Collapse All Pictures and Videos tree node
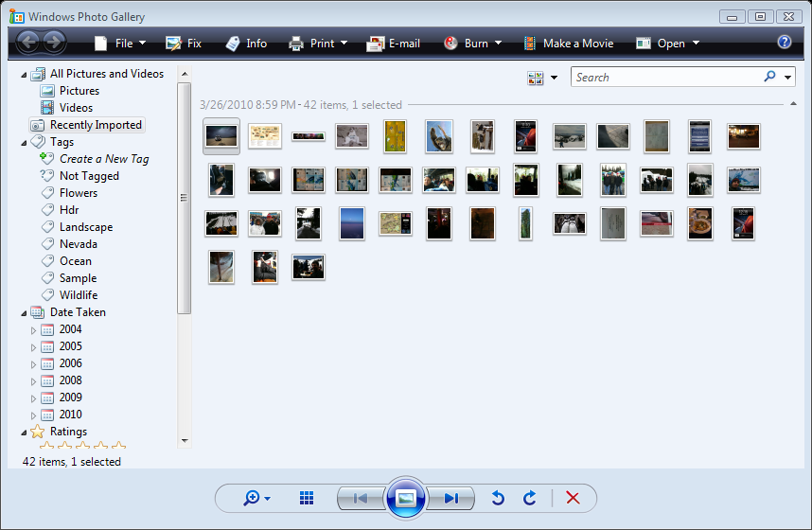812x530 pixels. coord(24,75)
